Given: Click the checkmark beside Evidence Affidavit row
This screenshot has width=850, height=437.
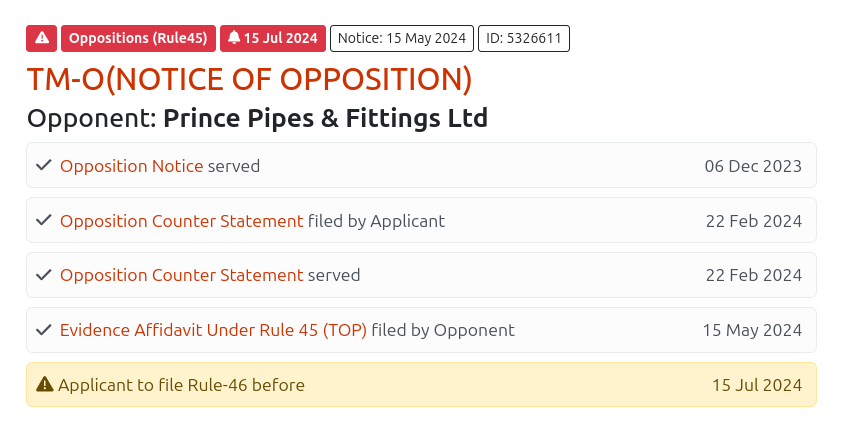Looking at the screenshot, I should (x=43, y=329).
